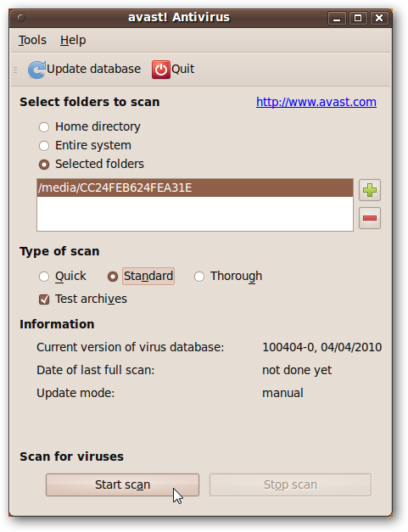Image resolution: width=408 pixels, height=532 pixels.
Task: Uncheck the Test archives checkbox
Action: pos(44,300)
